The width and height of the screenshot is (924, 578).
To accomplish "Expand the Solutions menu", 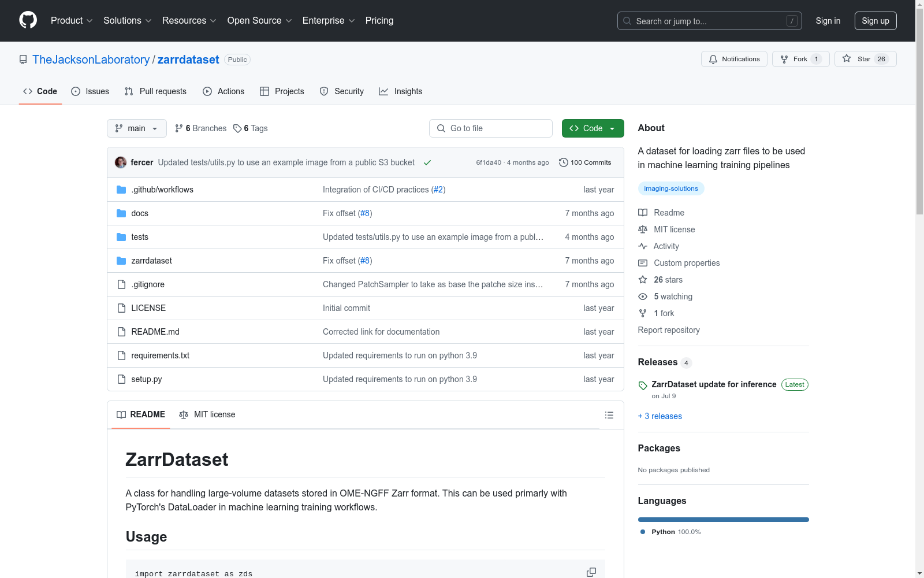I will [128, 21].
